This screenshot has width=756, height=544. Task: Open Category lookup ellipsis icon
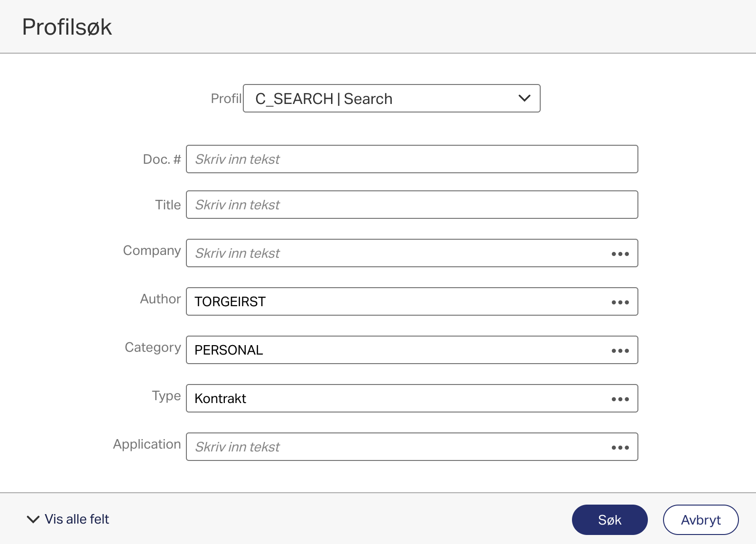(x=620, y=351)
